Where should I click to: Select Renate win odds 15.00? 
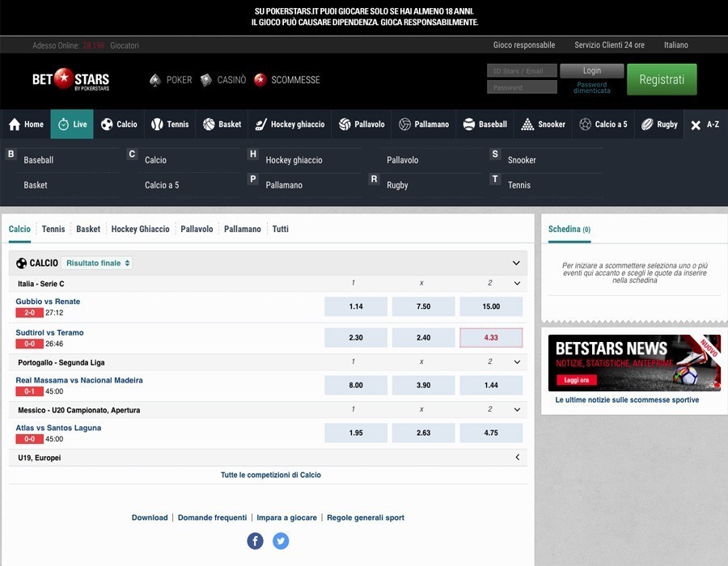(491, 306)
